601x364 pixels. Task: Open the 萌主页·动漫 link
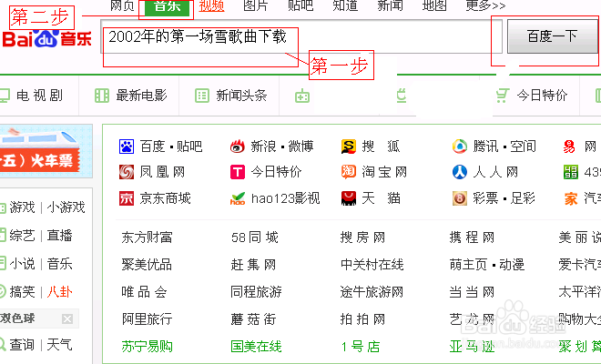[487, 265]
